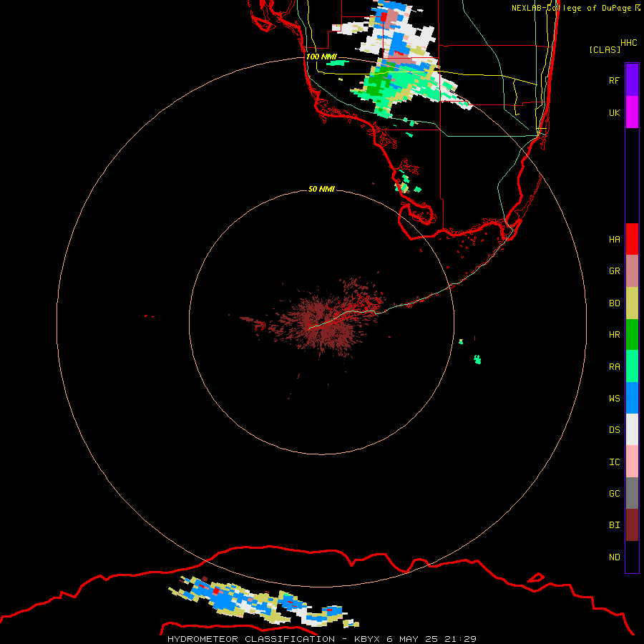Click the gray GC legend swatch

[x=632, y=493]
